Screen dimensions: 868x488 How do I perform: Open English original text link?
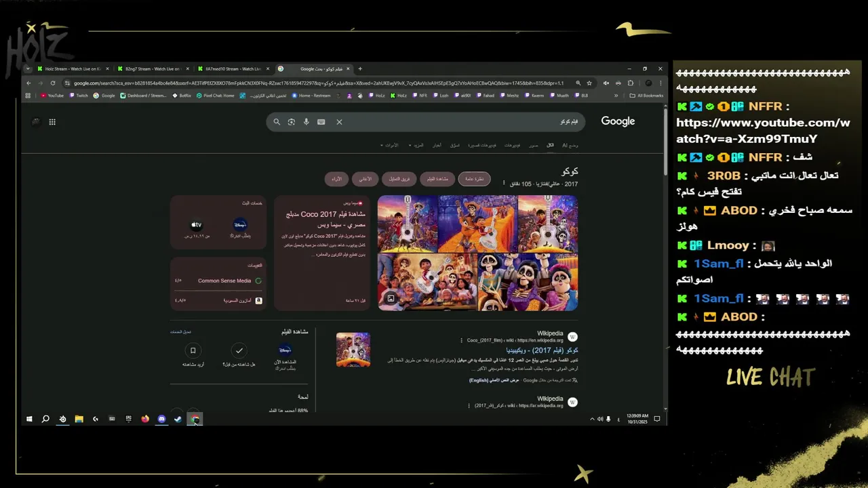(494, 380)
